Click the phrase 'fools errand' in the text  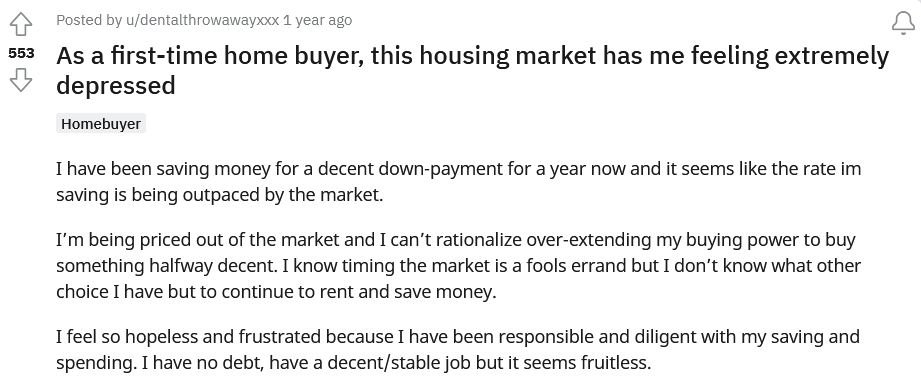(576, 266)
